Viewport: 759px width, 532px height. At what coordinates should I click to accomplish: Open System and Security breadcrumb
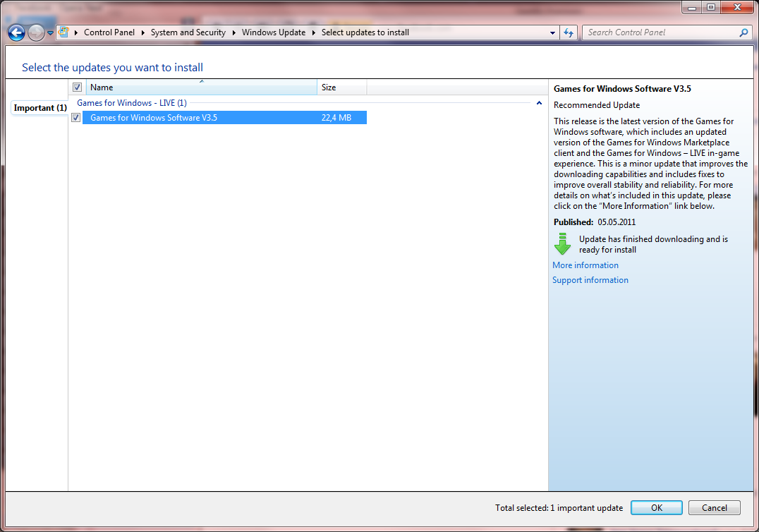pyautogui.click(x=188, y=32)
